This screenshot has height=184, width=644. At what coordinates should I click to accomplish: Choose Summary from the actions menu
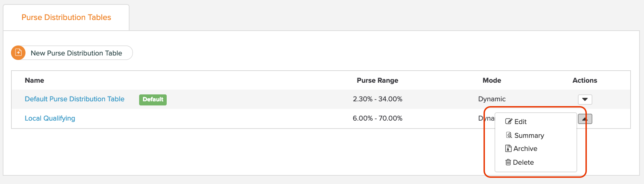click(529, 135)
